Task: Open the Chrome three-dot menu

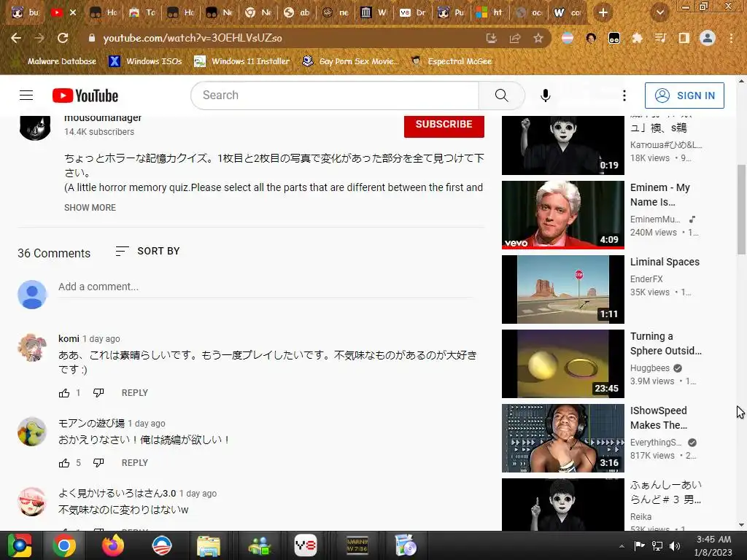Action: point(731,38)
